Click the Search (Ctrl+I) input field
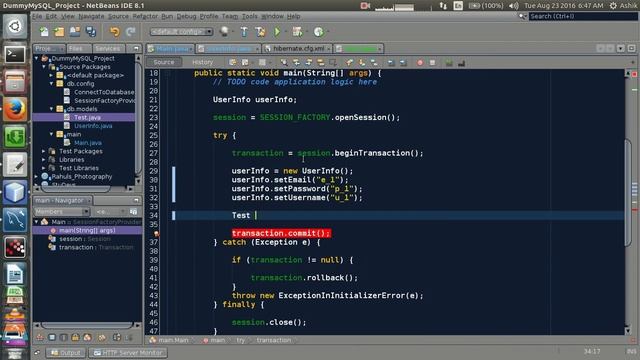 583,16
